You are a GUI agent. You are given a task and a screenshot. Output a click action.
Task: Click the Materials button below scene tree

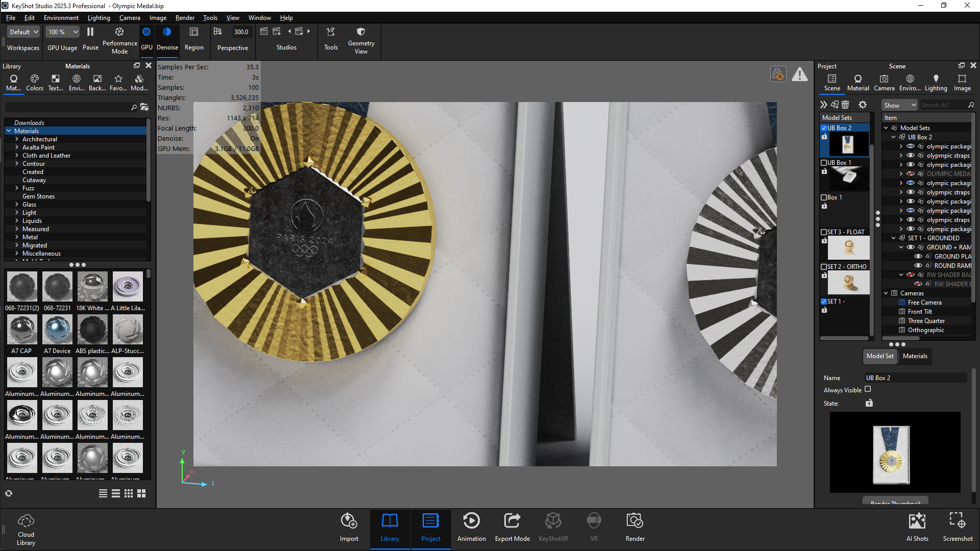coord(915,356)
